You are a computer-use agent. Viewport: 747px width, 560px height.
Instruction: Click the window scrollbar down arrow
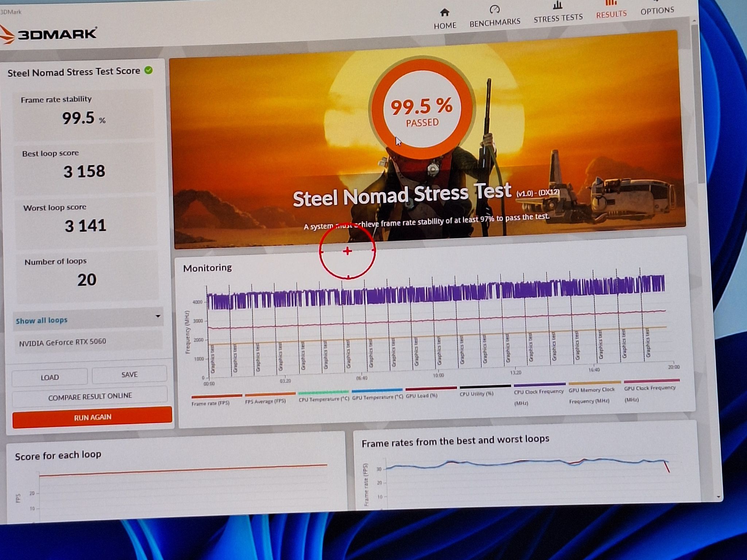coord(718,497)
